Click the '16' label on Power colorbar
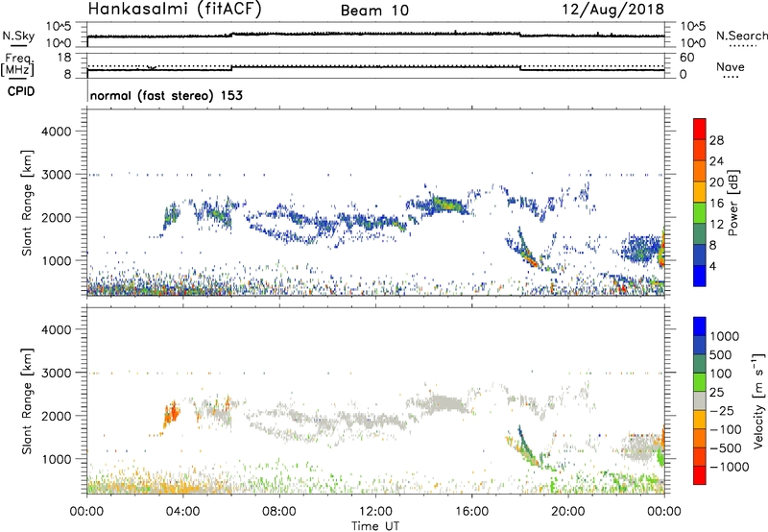This screenshot has height=532, width=768. [x=716, y=204]
